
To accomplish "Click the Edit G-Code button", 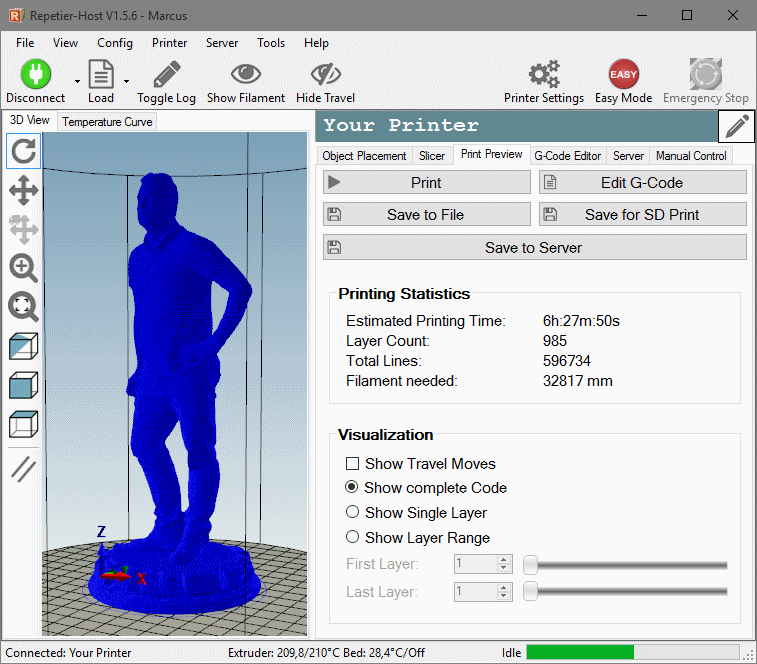I will click(643, 183).
